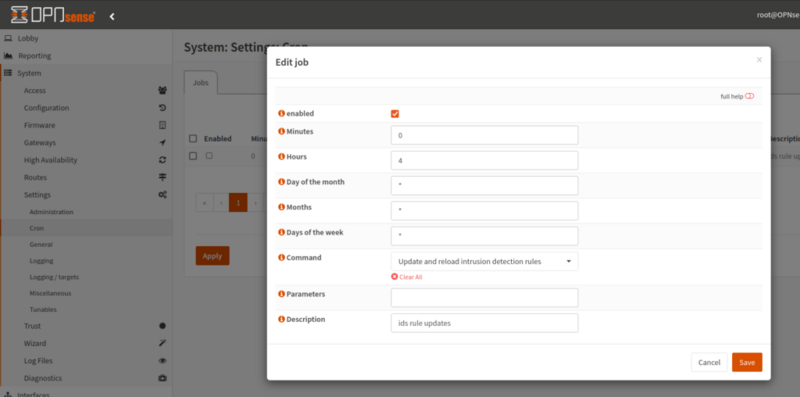This screenshot has width=800, height=397.
Task: Click the info icon beside Hours
Action: [x=281, y=157]
